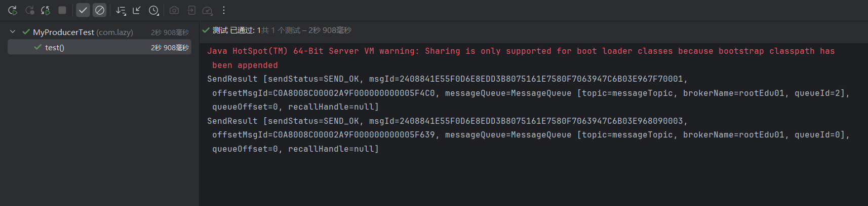Image resolution: width=868 pixels, height=206 pixels.
Task: Click the export test results icon
Action: click(x=191, y=10)
